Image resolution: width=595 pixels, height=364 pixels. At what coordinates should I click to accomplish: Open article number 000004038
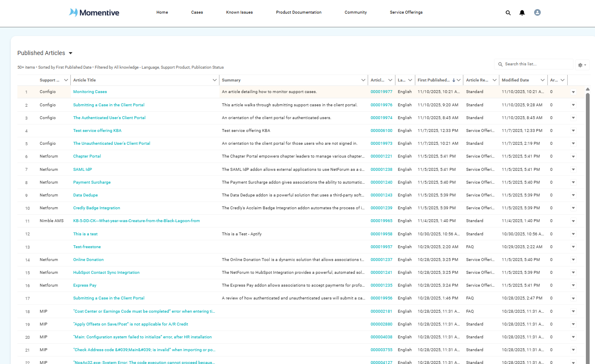click(x=381, y=337)
